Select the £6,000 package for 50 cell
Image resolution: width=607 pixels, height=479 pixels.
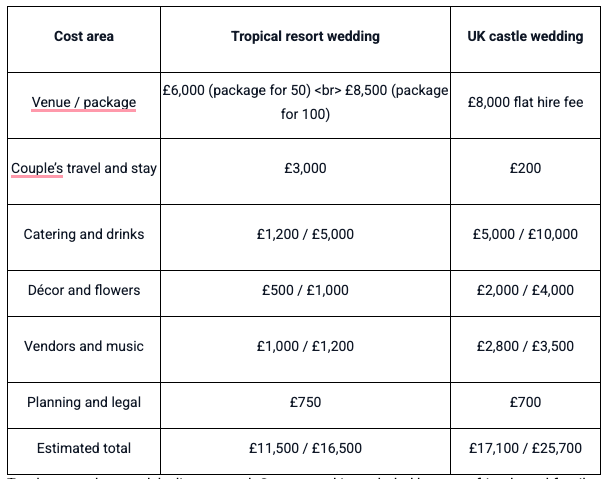pos(305,102)
